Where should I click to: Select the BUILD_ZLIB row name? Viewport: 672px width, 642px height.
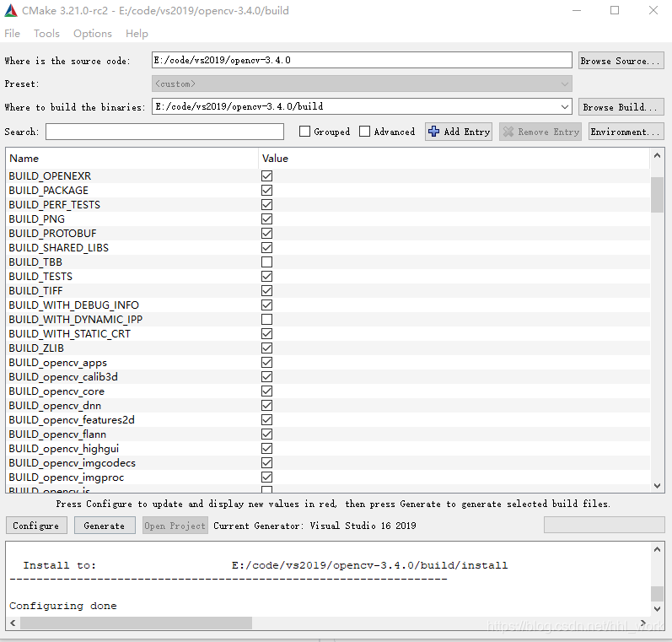click(36, 348)
